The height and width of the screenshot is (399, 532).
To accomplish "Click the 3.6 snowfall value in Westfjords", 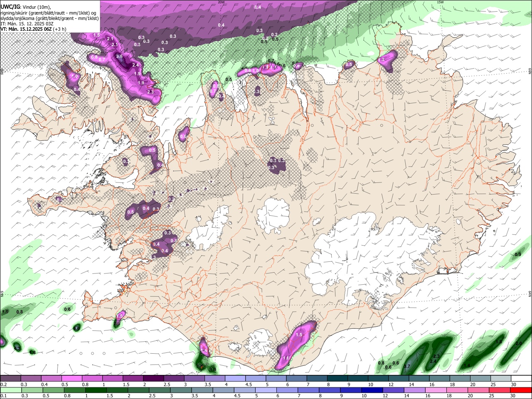I will click(x=119, y=57).
